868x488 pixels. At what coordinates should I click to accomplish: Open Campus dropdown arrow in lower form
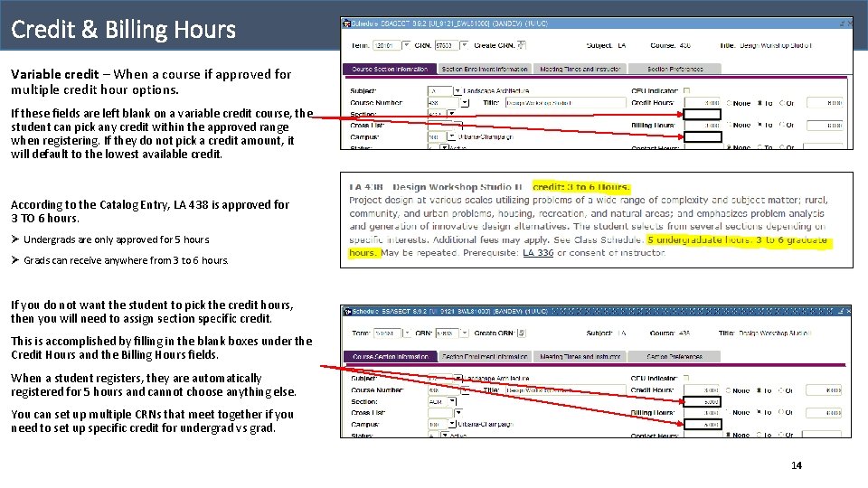[452, 425]
